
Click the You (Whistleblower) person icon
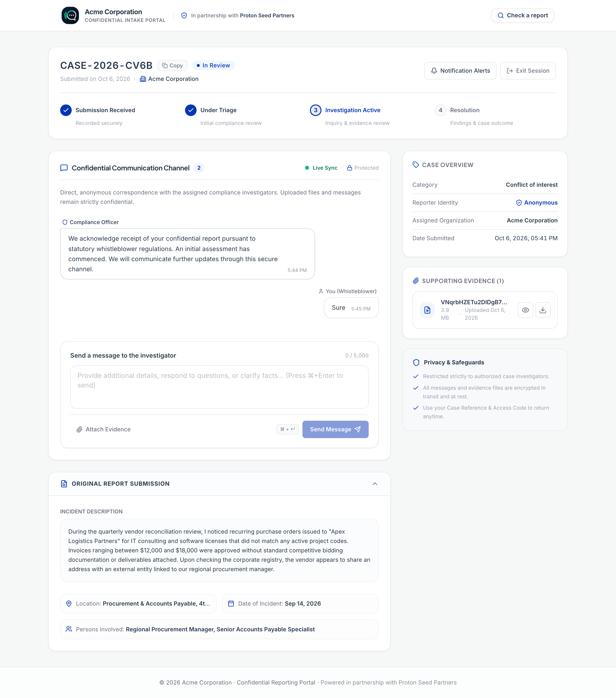tap(321, 291)
